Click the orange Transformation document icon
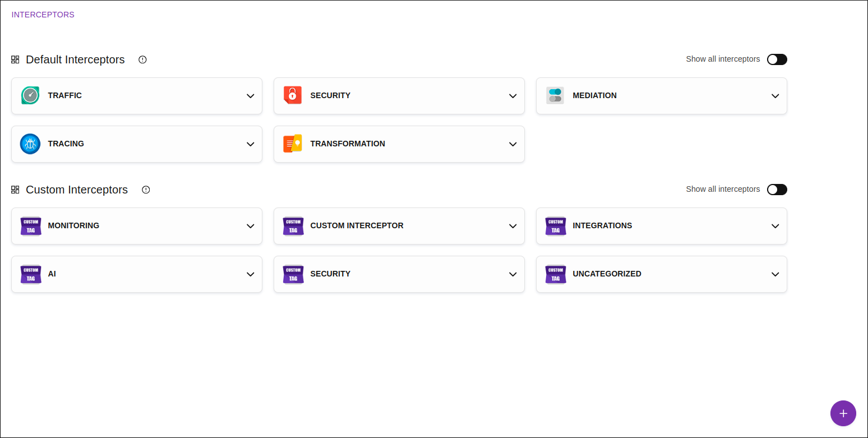Image resolution: width=868 pixels, height=438 pixels. click(x=293, y=144)
